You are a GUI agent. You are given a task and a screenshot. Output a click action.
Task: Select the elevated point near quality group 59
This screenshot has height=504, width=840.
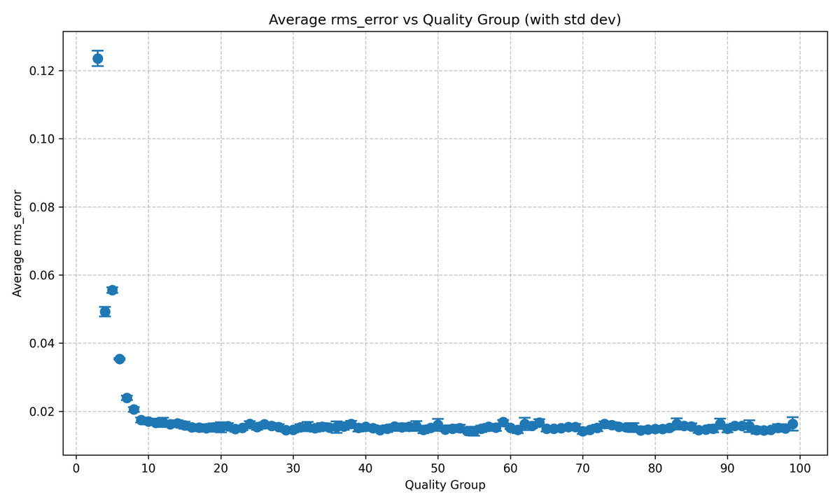point(503,422)
